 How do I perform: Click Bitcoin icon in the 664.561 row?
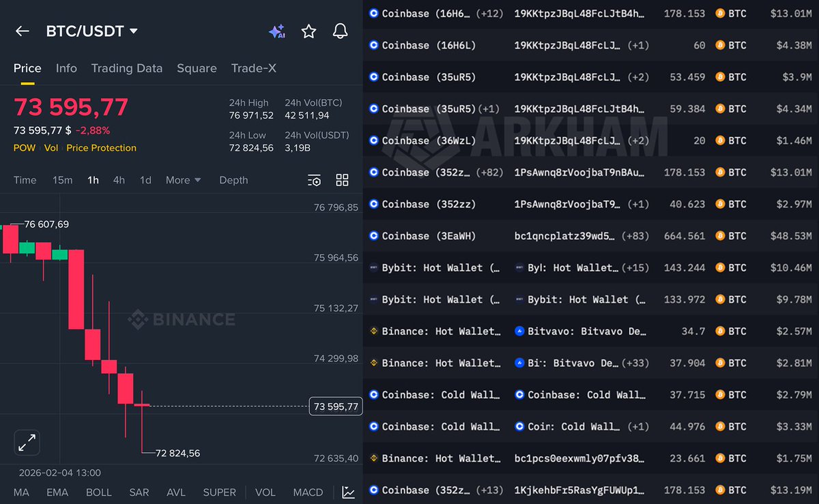click(719, 236)
